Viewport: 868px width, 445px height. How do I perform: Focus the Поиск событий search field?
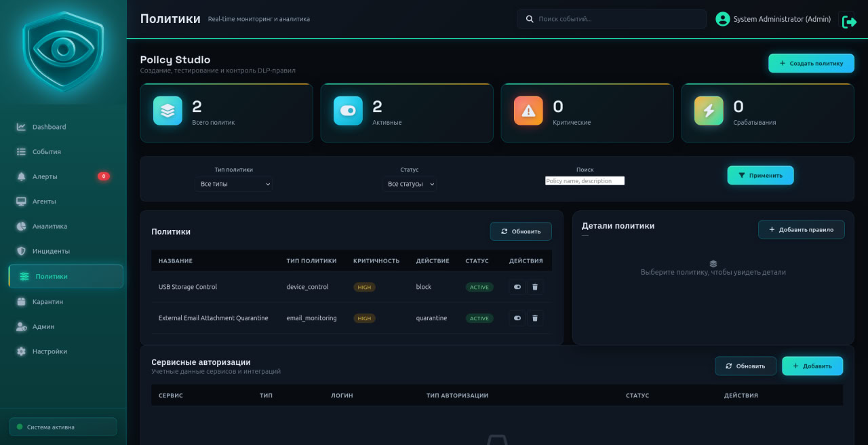click(x=611, y=19)
